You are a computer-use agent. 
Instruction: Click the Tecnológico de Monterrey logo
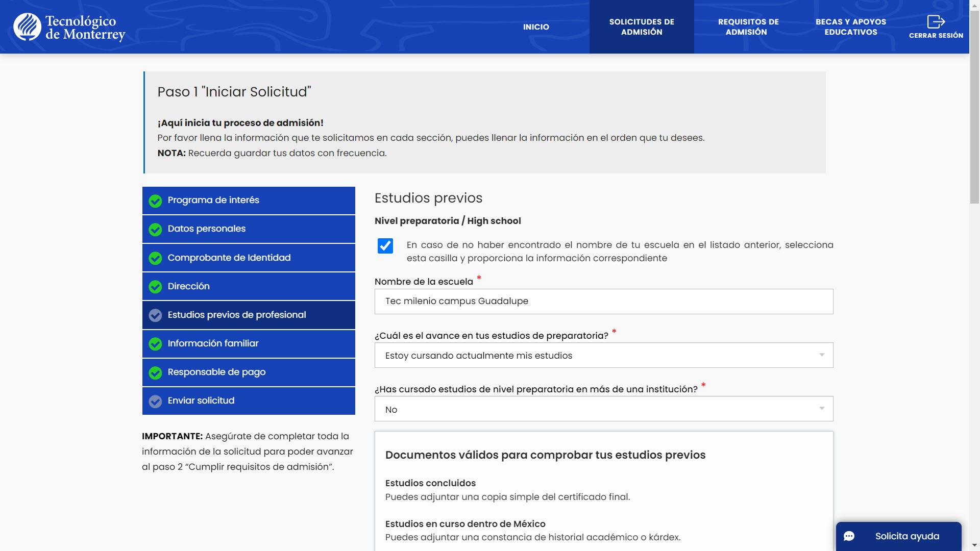[x=69, y=27]
